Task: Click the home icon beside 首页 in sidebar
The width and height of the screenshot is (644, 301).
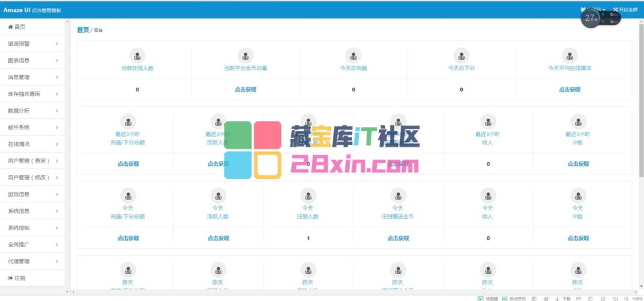Action: click(10, 26)
